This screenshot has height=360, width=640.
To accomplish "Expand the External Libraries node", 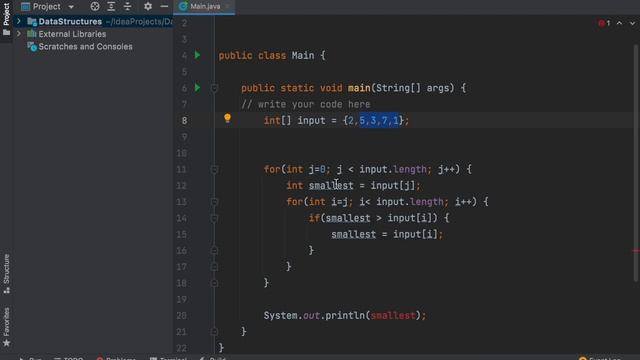I will (x=19, y=34).
